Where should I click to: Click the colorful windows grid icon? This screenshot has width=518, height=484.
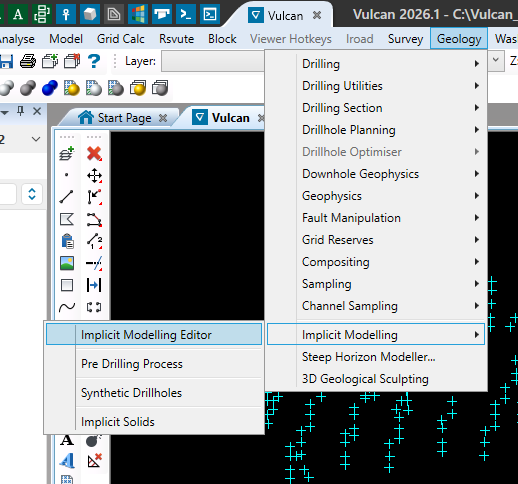(x=138, y=14)
